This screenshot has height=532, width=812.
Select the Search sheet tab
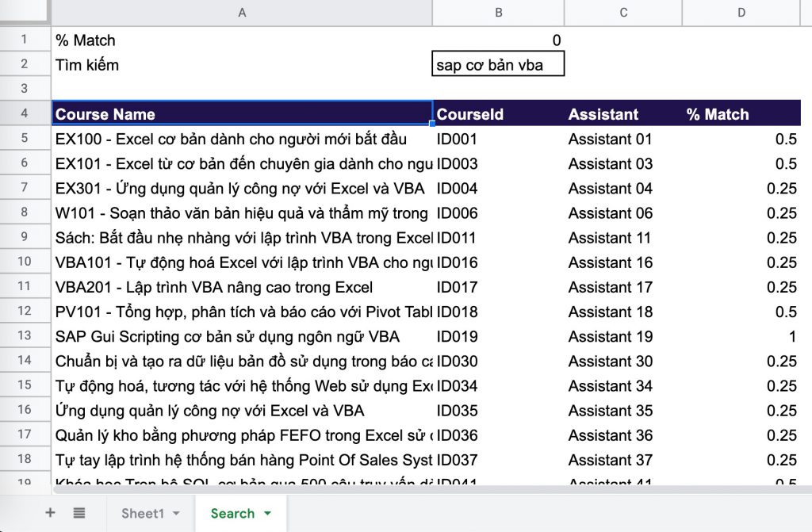(232, 514)
